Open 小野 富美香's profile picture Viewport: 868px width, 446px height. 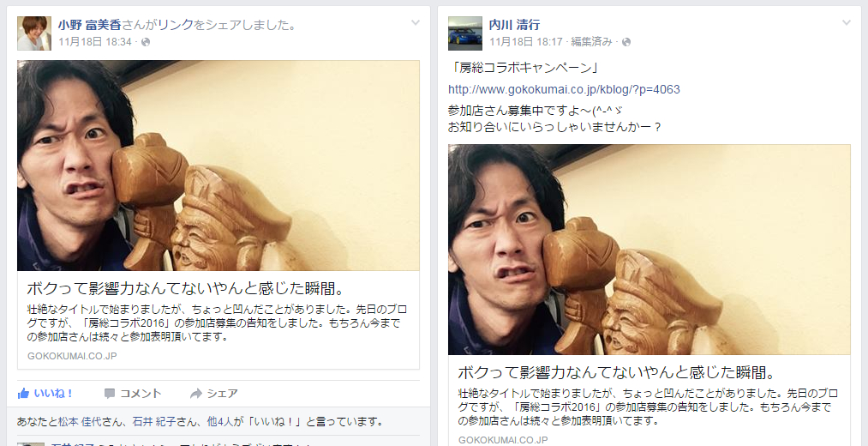tap(34, 33)
